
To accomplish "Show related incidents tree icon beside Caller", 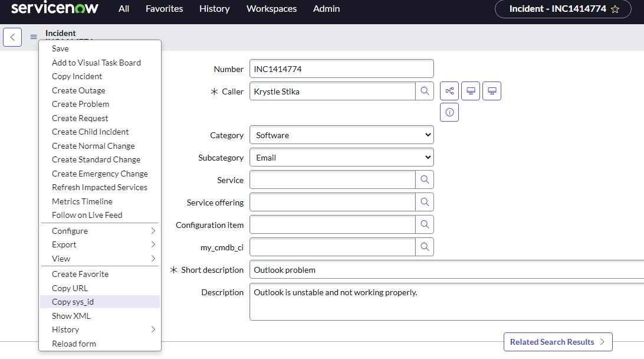I will pyautogui.click(x=449, y=91).
